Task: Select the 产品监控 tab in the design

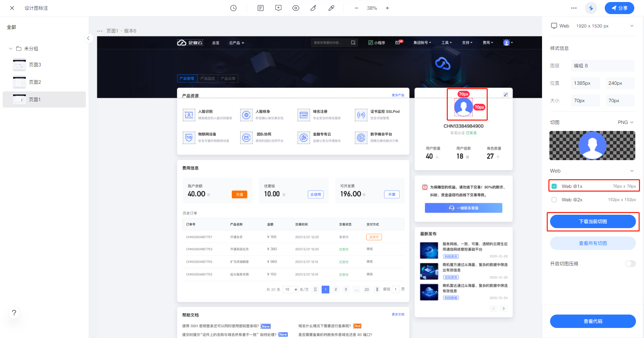Action: click(x=208, y=78)
